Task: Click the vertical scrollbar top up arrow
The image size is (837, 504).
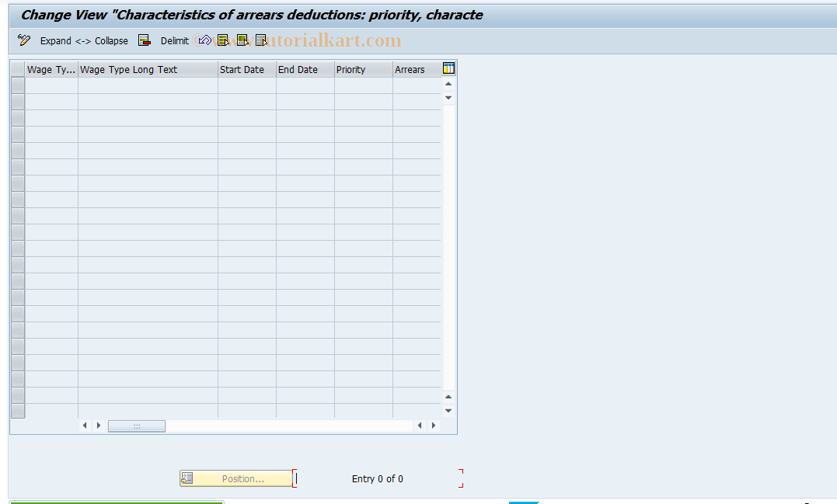Action: click(x=448, y=85)
